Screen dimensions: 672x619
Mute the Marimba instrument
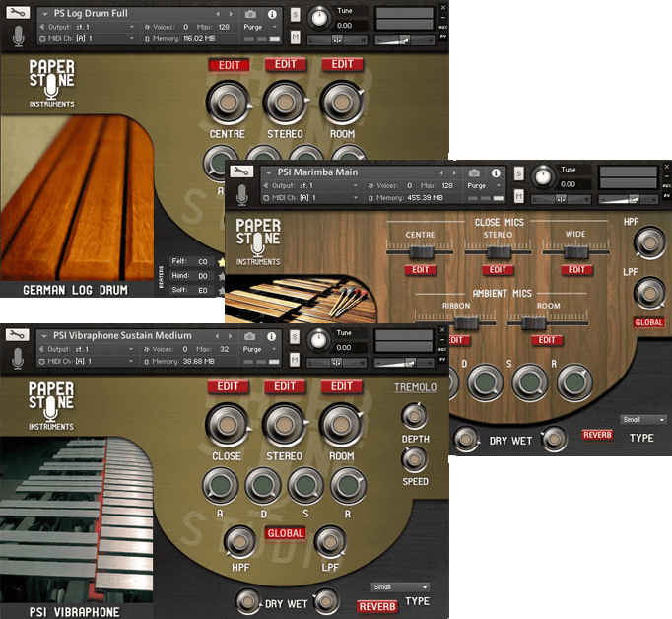pos(519,196)
